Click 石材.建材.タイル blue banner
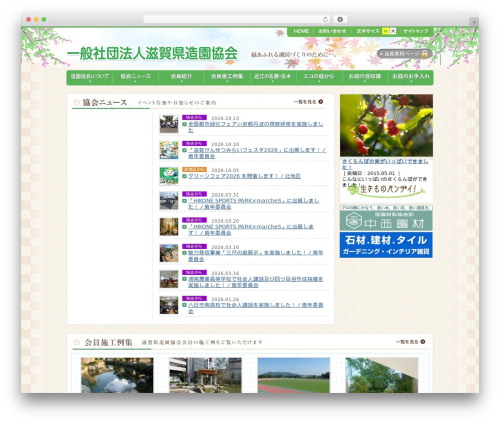Viewport: 500px width, 423px height. [x=386, y=245]
